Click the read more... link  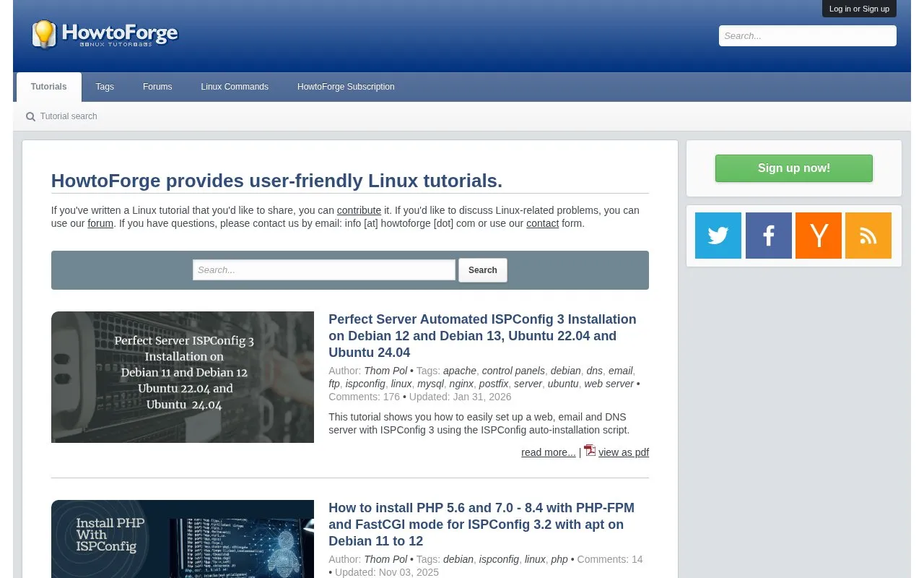[549, 452]
